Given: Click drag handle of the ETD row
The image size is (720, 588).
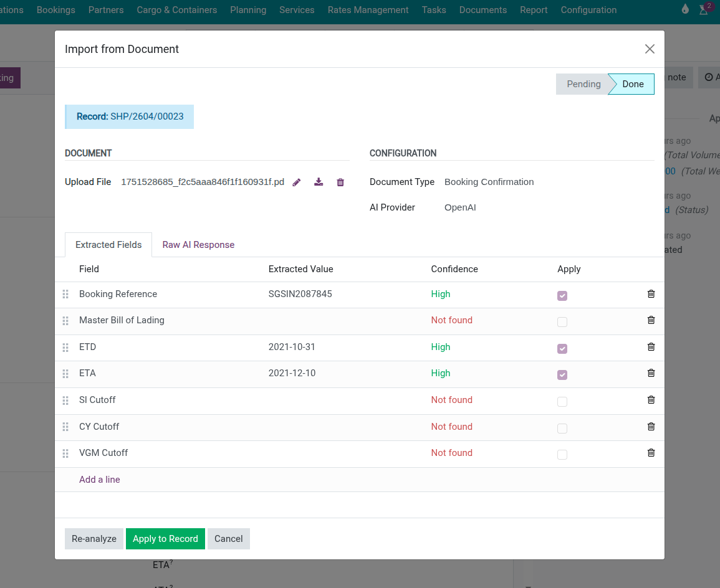Looking at the screenshot, I should tap(65, 347).
